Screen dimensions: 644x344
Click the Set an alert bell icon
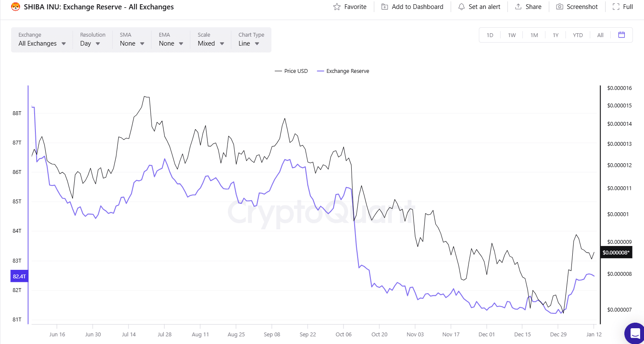(461, 7)
